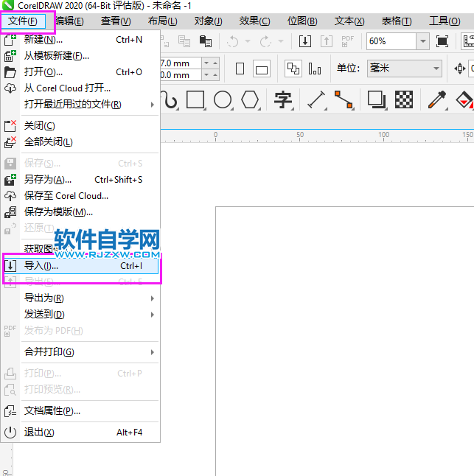Image resolution: width=474 pixels, height=476 pixels.
Task: Click the document properties icon beside 文档属性
Action: (x=10, y=411)
